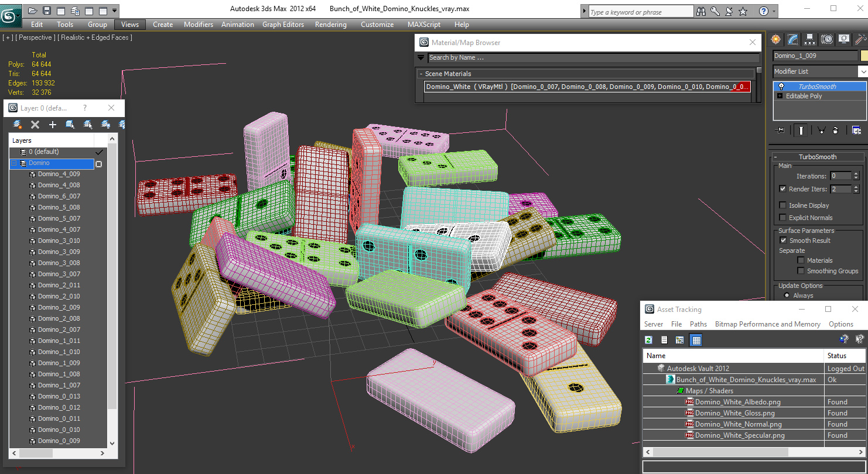
Task: Open Material/Map Browser options arrow menu
Action: point(421,57)
